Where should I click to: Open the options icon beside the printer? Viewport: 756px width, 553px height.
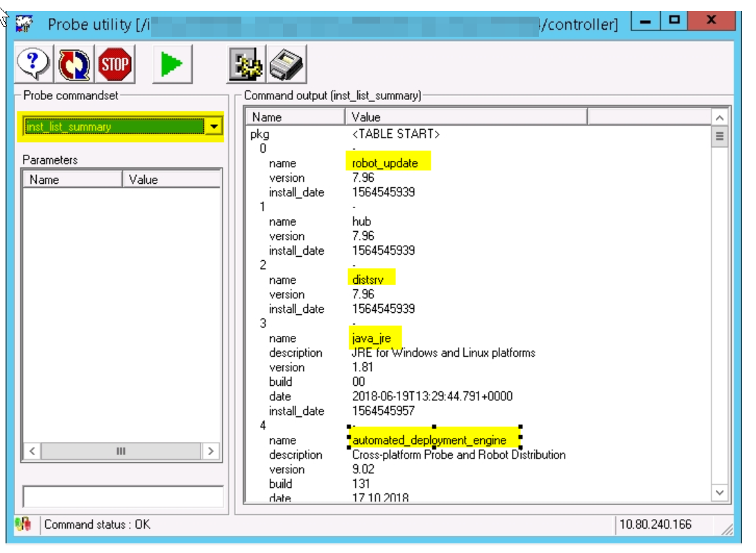pos(247,65)
